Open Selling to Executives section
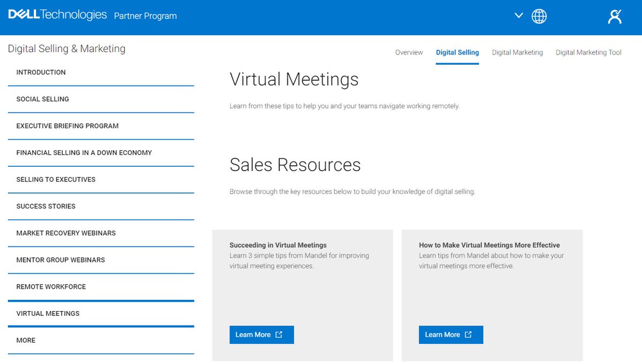The width and height of the screenshot is (642, 364). (101, 179)
